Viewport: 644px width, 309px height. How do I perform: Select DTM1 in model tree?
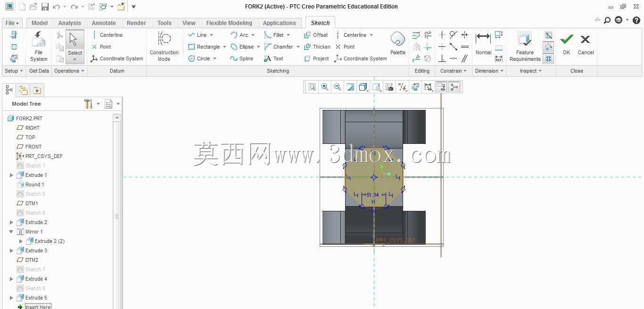coord(32,203)
